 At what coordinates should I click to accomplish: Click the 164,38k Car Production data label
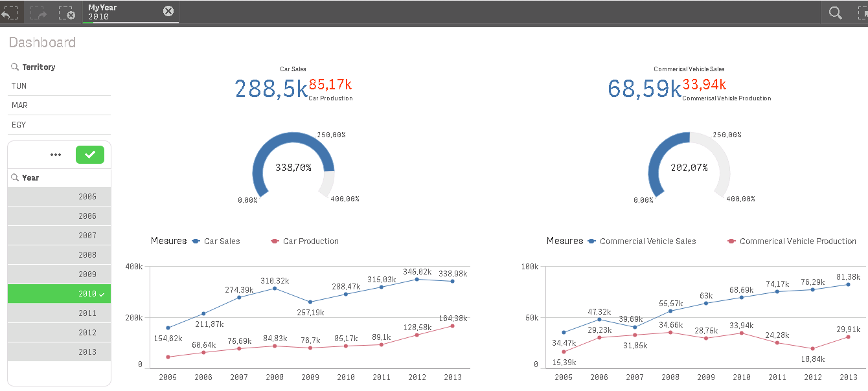tap(453, 318)
